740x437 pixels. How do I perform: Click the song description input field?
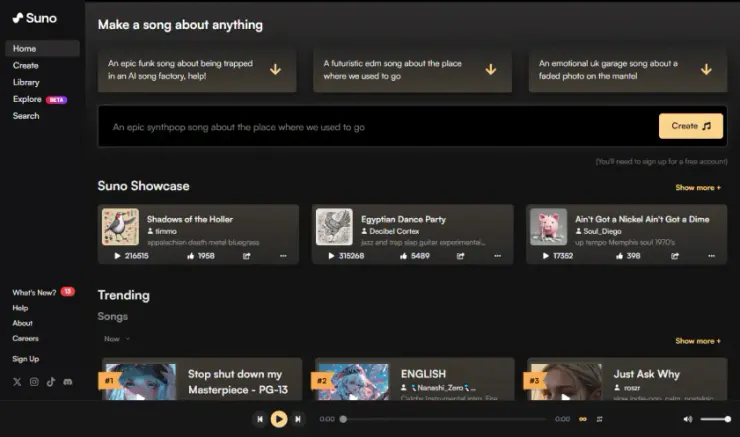tap(378, 126)
